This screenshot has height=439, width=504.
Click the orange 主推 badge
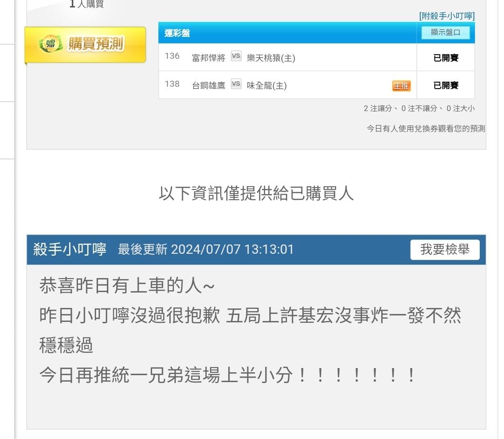tap(401, 86)
